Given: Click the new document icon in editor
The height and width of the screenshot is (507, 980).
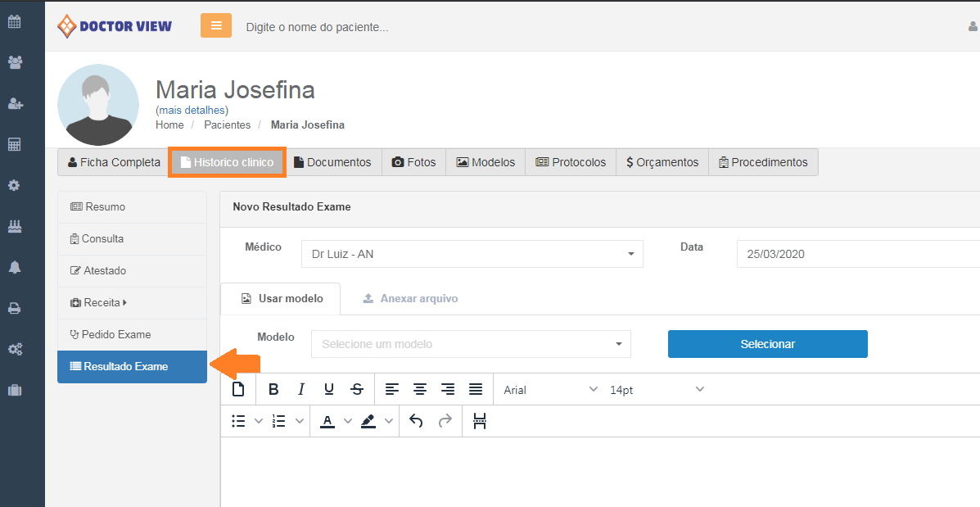Looking at the screenshot, I should click(238, 390).
